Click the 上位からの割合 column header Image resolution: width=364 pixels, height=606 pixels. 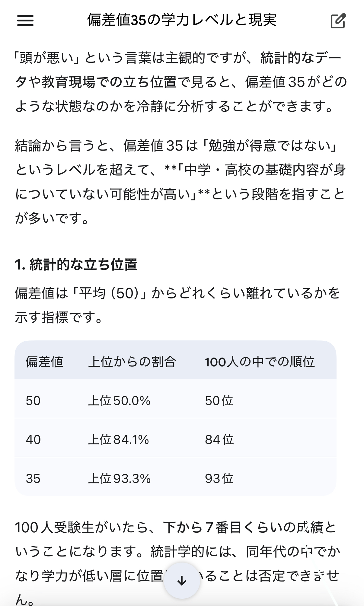click(132, 362)
